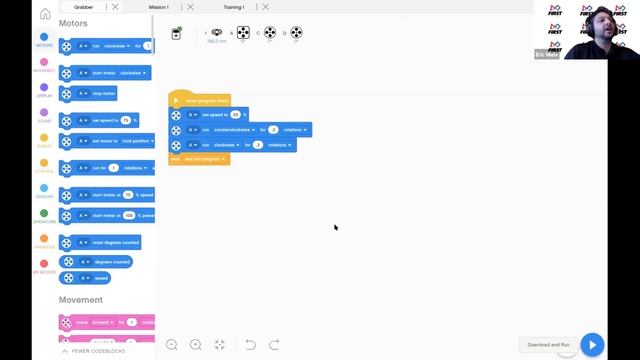The width and height of the screenshot is (640, 360).
Task: Select the palette motor speed reporter block
Action: [85, 278]
